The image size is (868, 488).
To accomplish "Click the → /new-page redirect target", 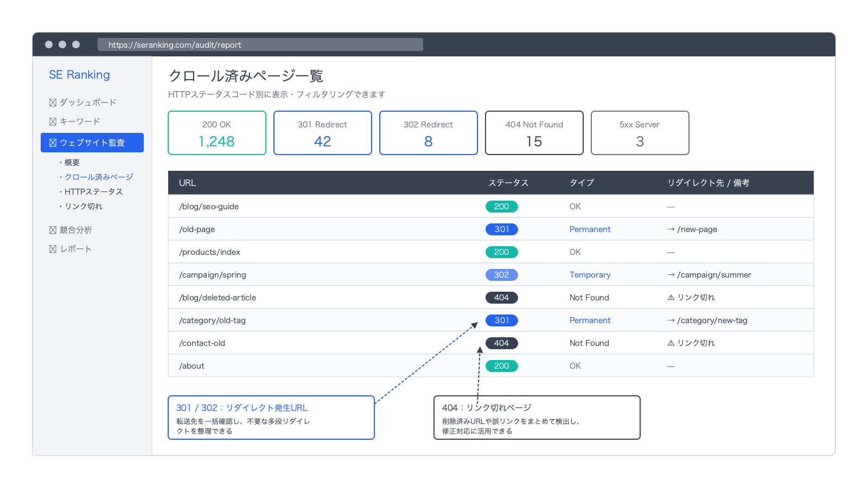I will click(692, 229).
